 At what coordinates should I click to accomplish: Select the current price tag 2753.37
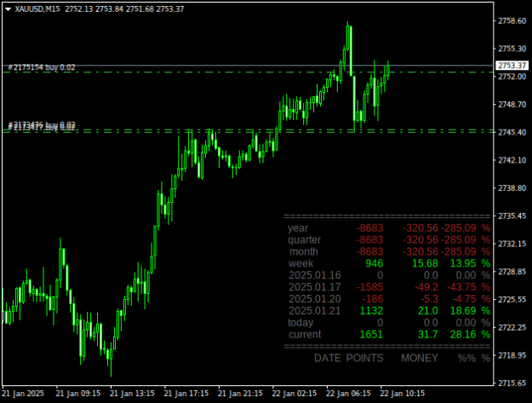[512, 66]
